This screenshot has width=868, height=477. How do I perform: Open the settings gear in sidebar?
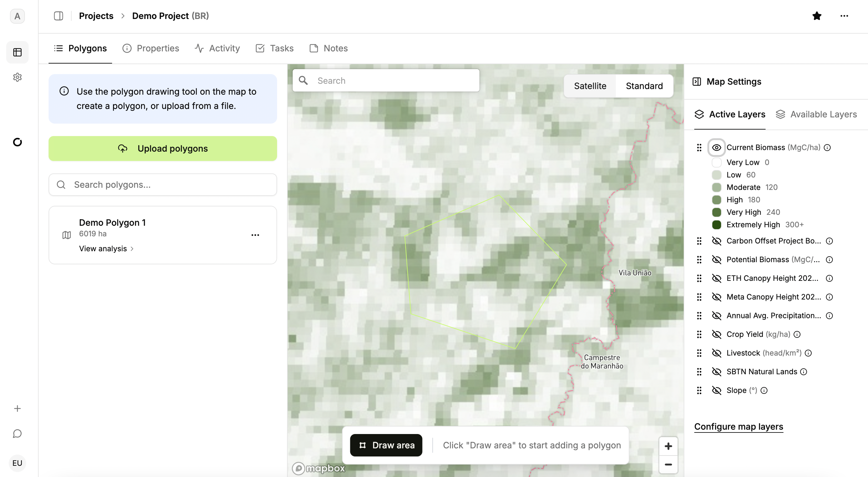tap(17, 77)
